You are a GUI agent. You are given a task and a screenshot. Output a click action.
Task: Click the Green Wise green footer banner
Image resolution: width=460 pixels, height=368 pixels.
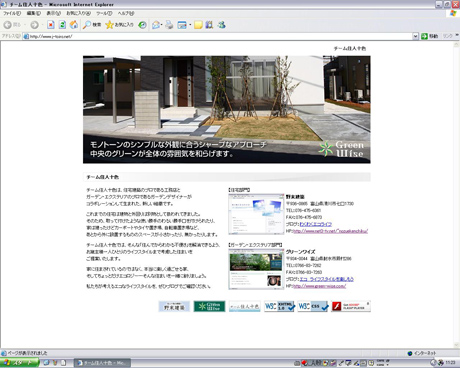pos(209,306)
